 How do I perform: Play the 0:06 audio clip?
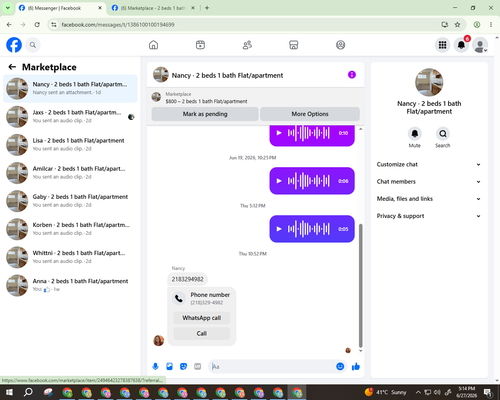(x=279, y=181)
